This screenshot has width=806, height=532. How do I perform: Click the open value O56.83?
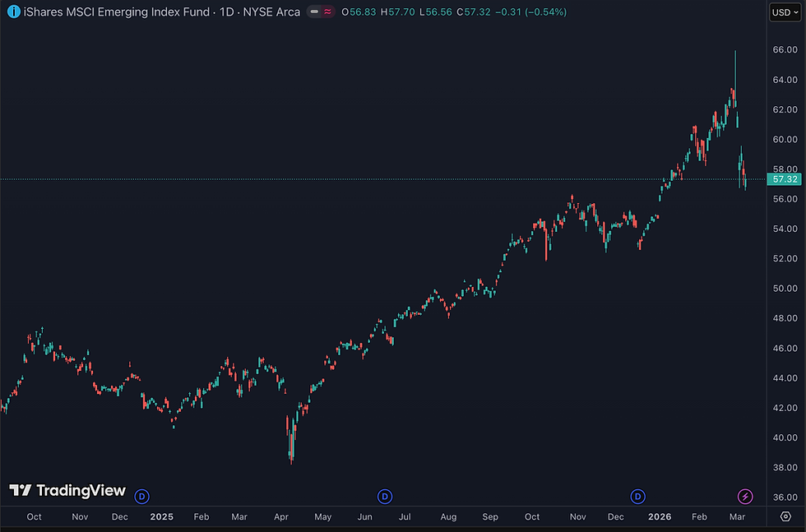[x=359, y=12]
